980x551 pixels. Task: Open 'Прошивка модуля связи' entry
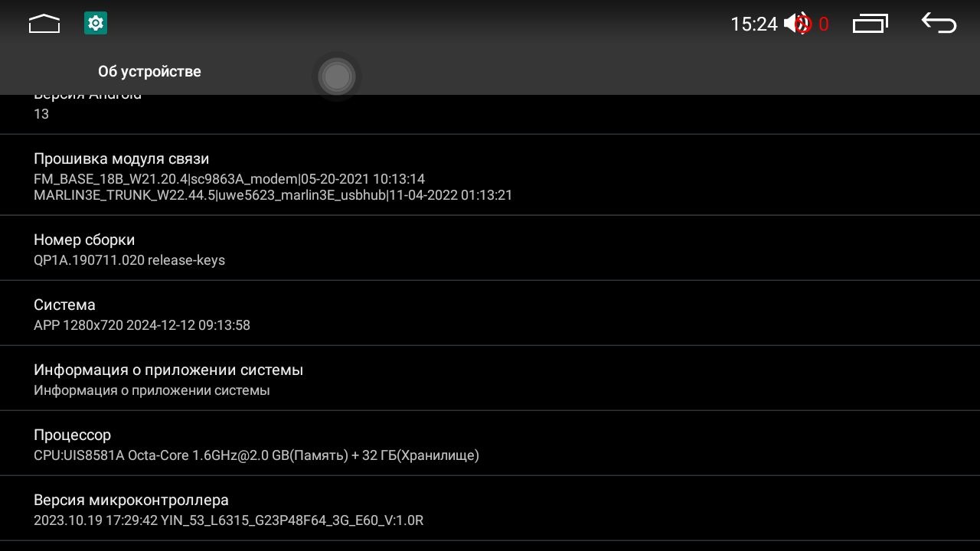click(x=490, y=175)
